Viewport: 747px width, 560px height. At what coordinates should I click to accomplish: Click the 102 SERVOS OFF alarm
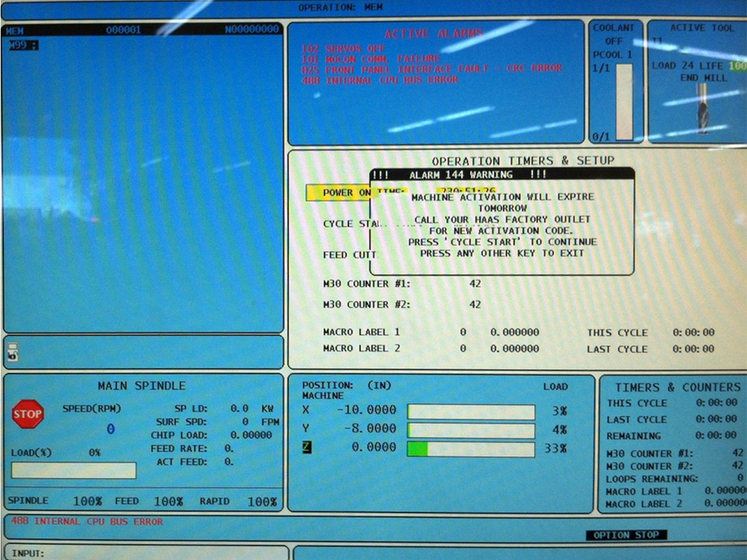click(x=342, y=49)
